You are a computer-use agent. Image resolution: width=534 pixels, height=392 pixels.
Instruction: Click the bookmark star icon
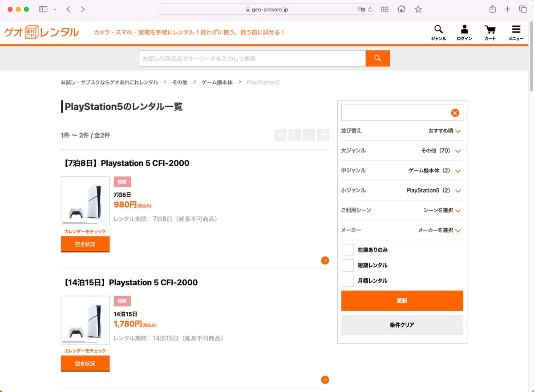click(x=418, y=9)
